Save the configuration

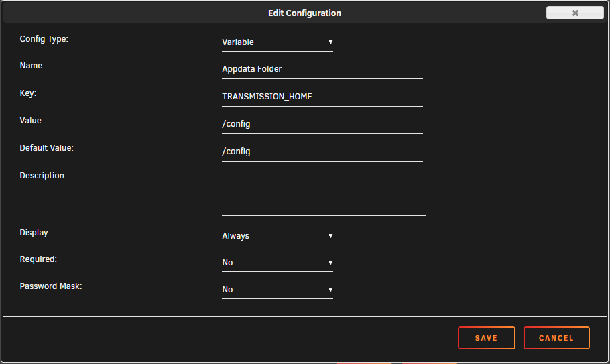[486, 338]
